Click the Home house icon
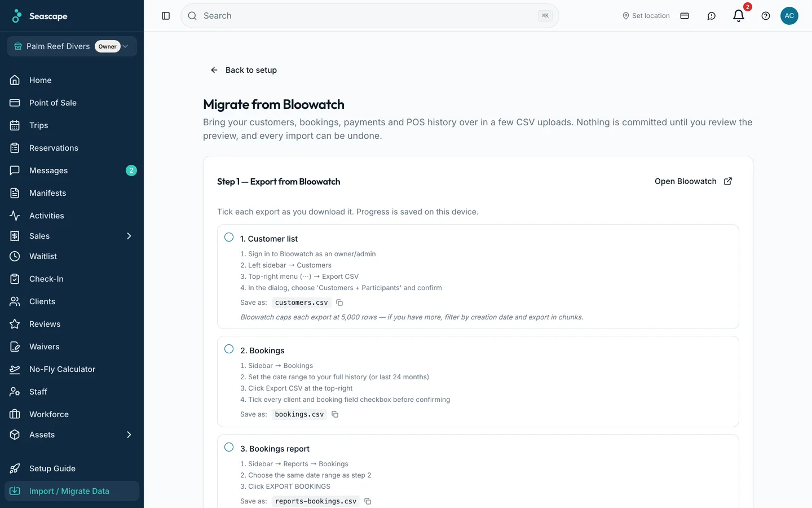 click(15, 80)
